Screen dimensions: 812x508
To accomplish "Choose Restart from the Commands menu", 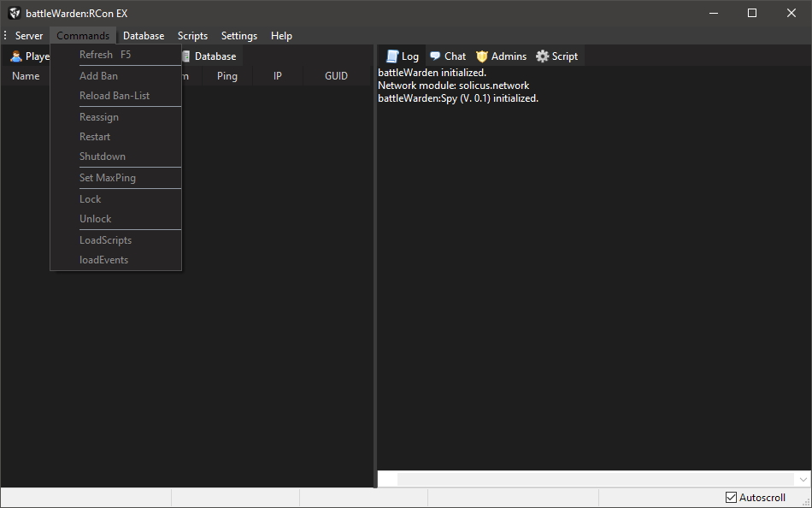I will 116,137.
